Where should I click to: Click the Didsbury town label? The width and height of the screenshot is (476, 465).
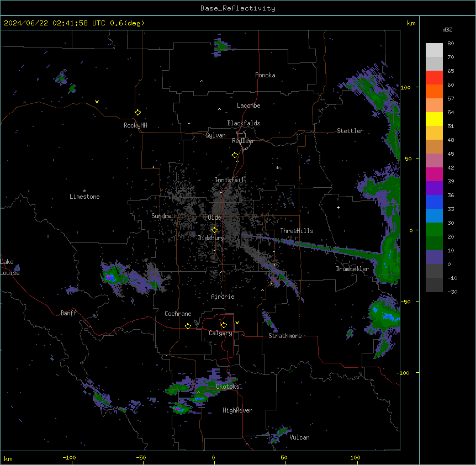pyautogui.click(x=211, y=238)
